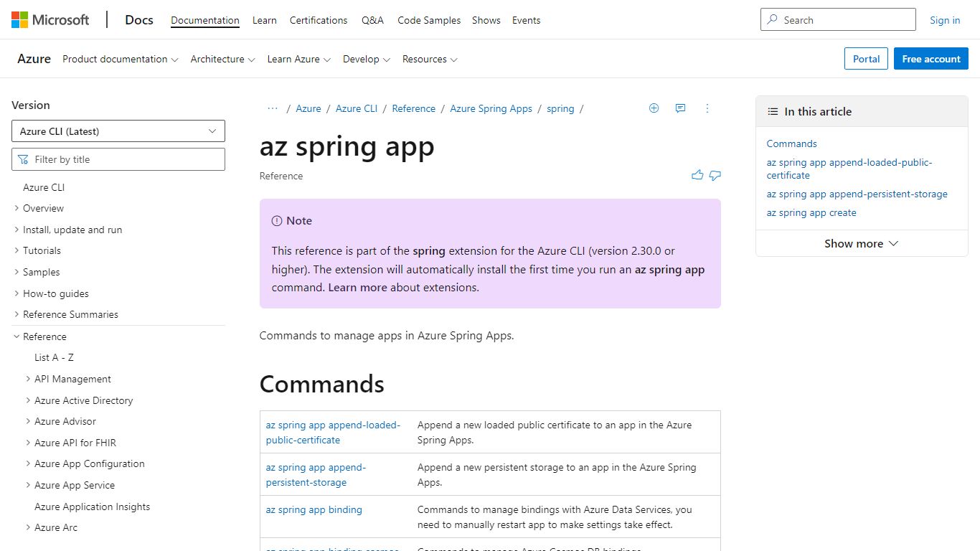Screen dimensions: 980x551
Task: Select Azure Application Insights tree item
Action: tap(93, 507)
